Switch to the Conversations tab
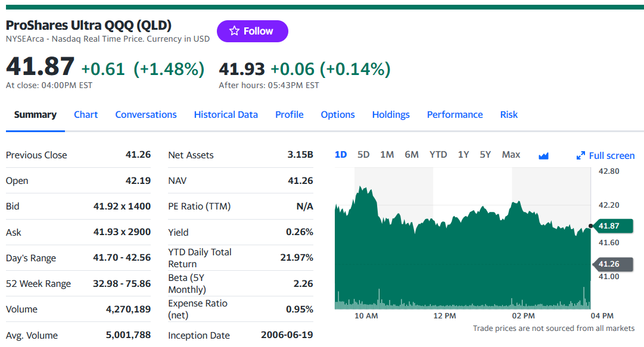The height and width of the screenshot is (347, 644). click(x=146, y=115)
